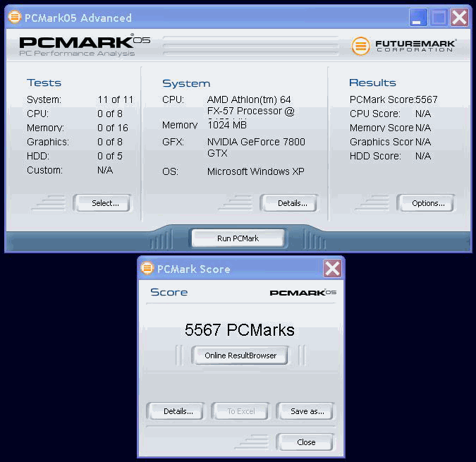
Task: Click the '1024 MB' memory value
Action: pyautogui.click(x=227, y=125)
